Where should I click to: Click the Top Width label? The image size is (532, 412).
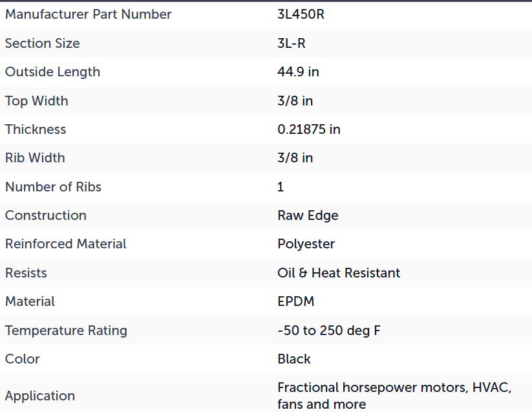[x=37, y=101]
